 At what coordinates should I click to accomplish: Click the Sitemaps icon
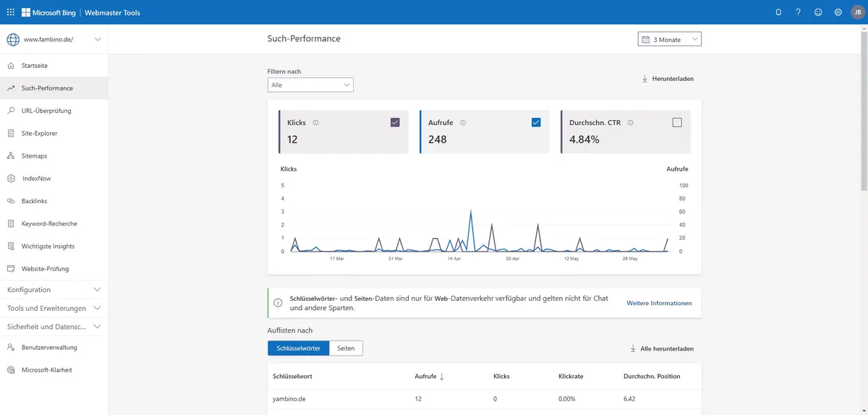click(11, 155)
